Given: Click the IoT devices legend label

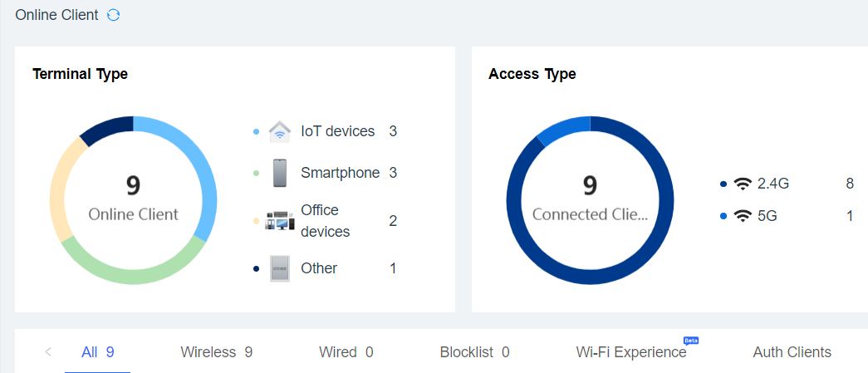Looking at the screenshot, I should [337, 131].
